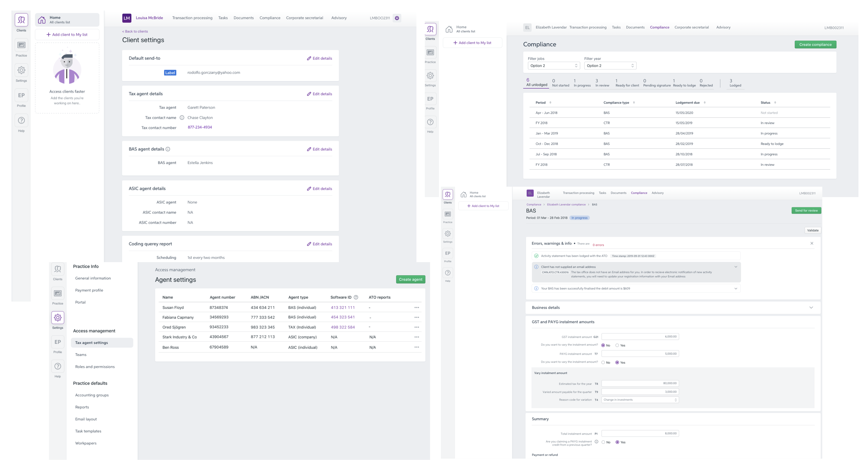Expand the Business details section
The image size is (868, 475).
pos(811,307)
